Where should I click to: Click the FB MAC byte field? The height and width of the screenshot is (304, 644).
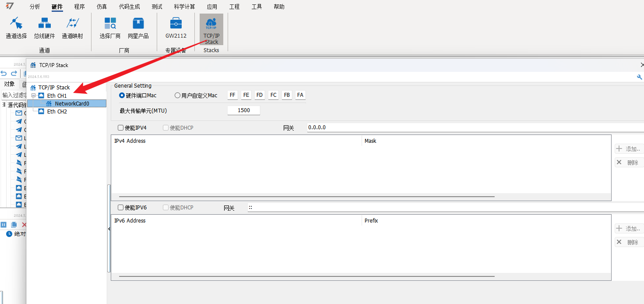point(287,95)
